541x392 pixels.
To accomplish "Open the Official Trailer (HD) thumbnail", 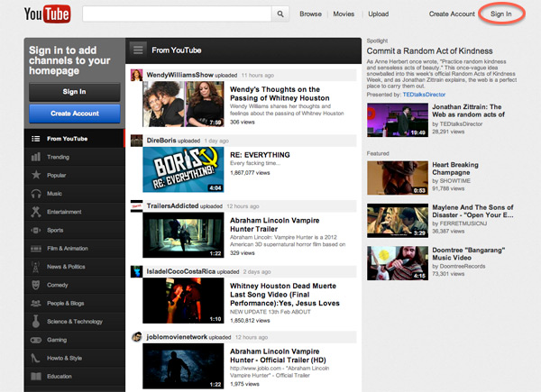I will coord(183,366).
